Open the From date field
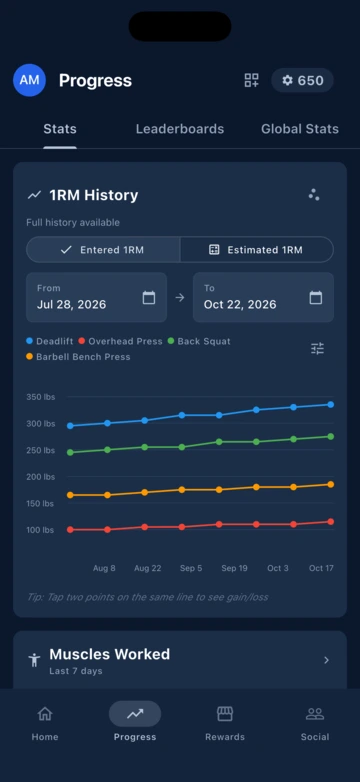 [x=96, y=297]
